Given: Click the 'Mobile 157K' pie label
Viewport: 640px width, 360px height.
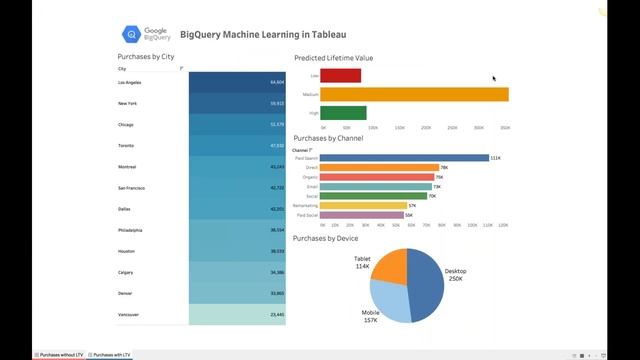Looking at the screenshot, I should (370, 316).
